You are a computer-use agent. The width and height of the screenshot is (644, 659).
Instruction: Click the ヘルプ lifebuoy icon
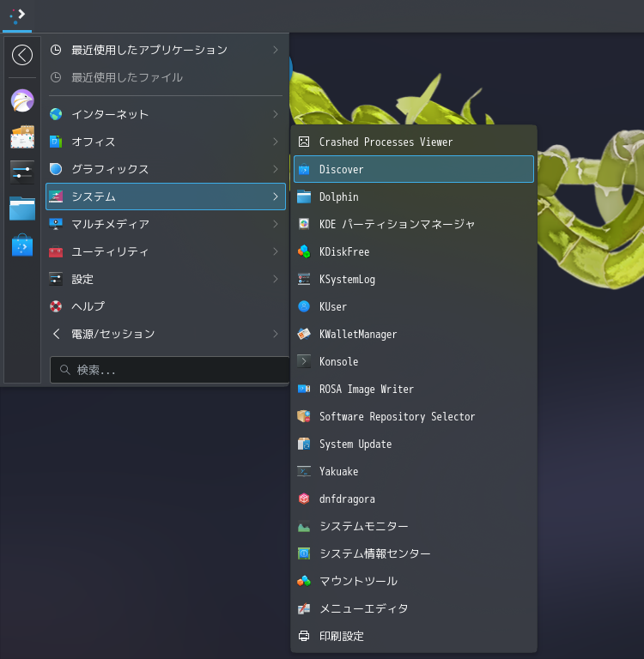(56, 306)
